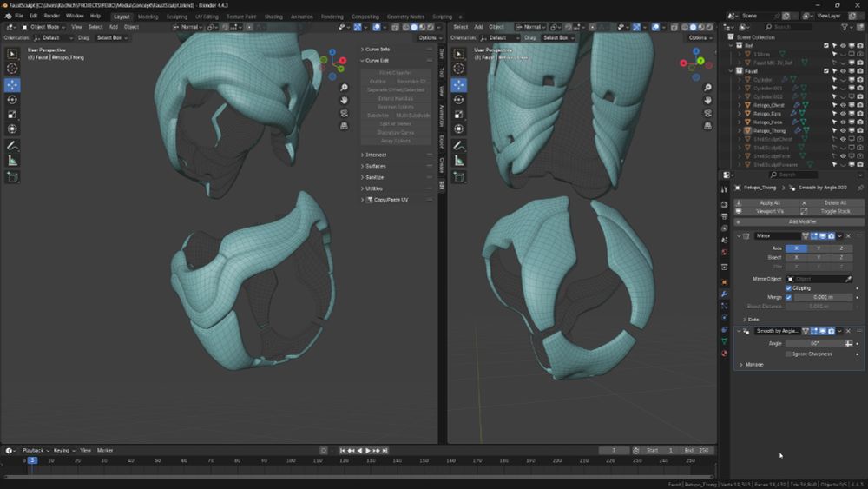Screen dimensions: 868x489
Task: Collapse the Faust collection in outliner
Action: 731,71
